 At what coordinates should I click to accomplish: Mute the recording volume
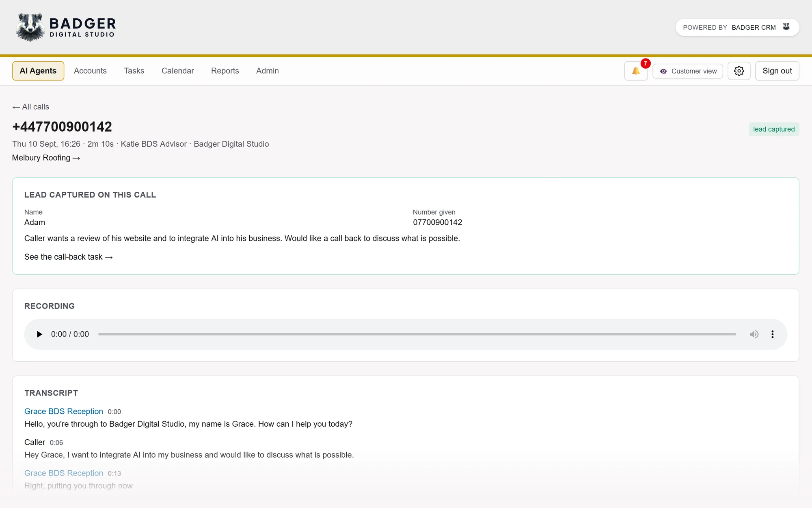[754, 334]
